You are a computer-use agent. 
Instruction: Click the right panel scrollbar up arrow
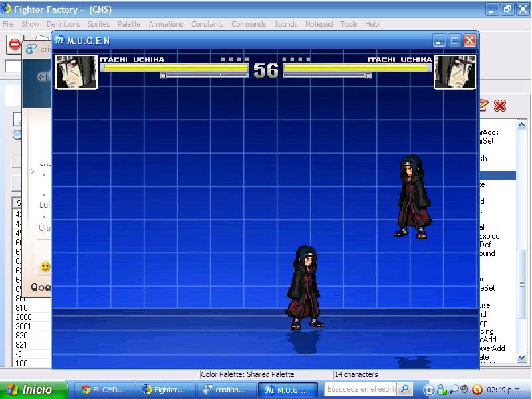[x=521, y=124]
